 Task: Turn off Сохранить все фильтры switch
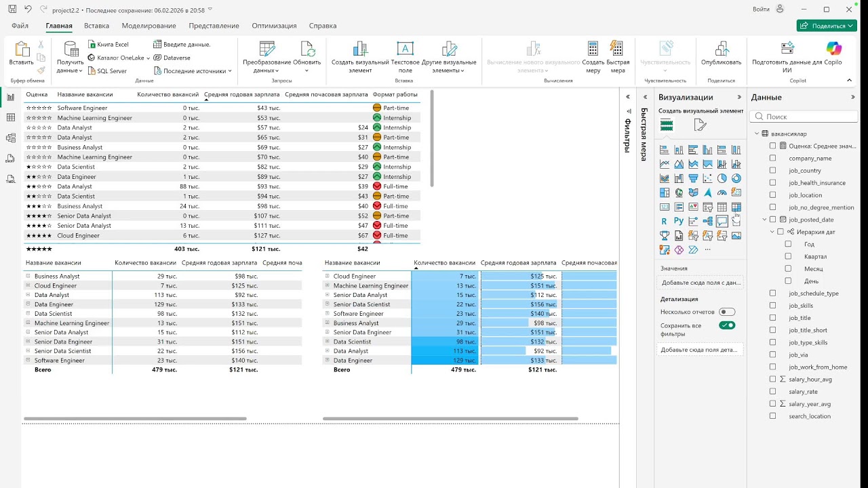[727, 325]
